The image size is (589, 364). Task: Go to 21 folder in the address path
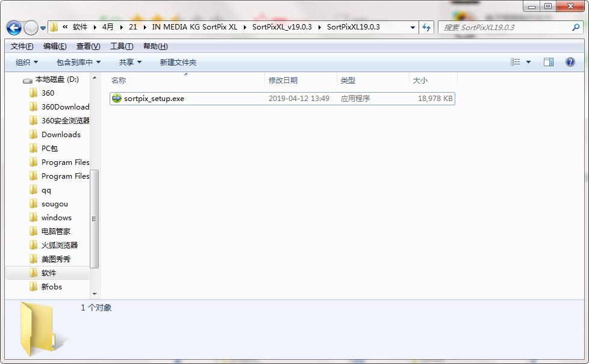tap(133, 27)
